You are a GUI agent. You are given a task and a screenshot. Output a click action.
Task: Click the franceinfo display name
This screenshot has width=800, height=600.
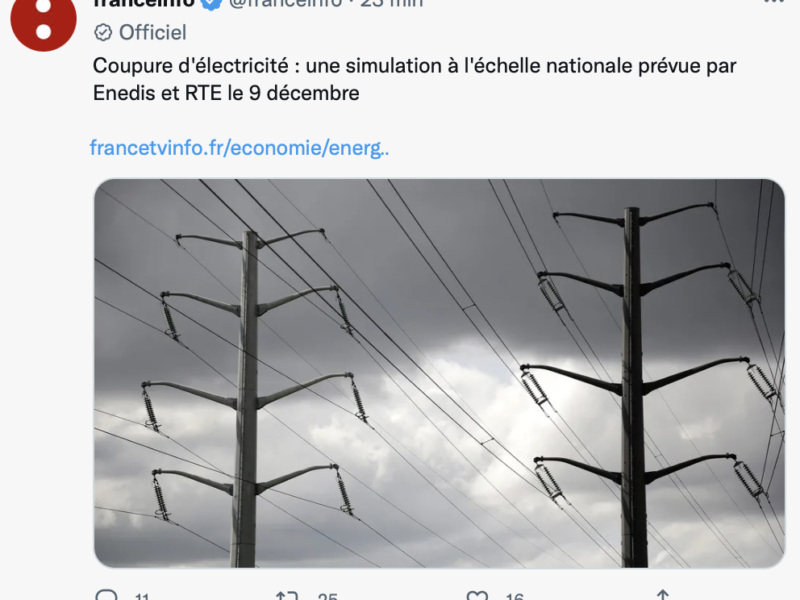click(145, 3)
